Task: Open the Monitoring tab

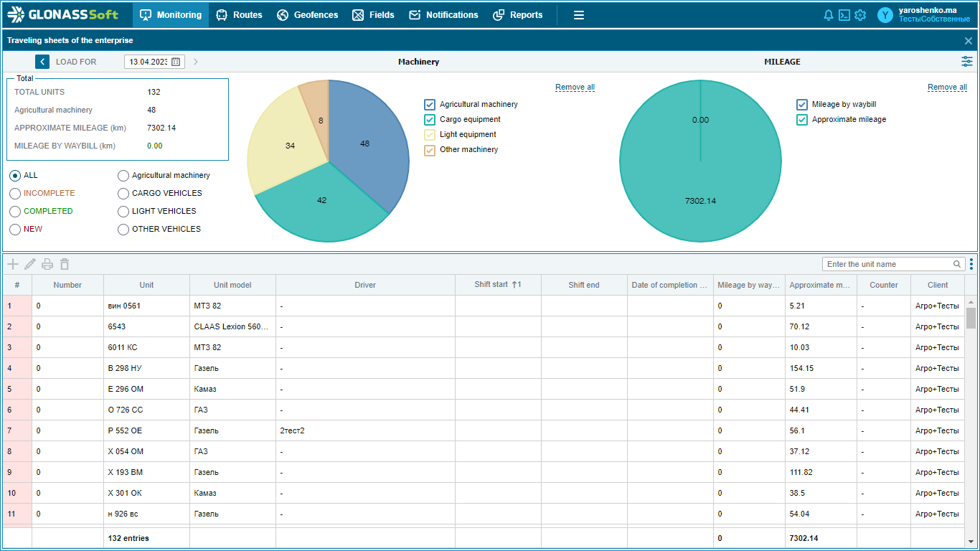Action: (171, 15)
